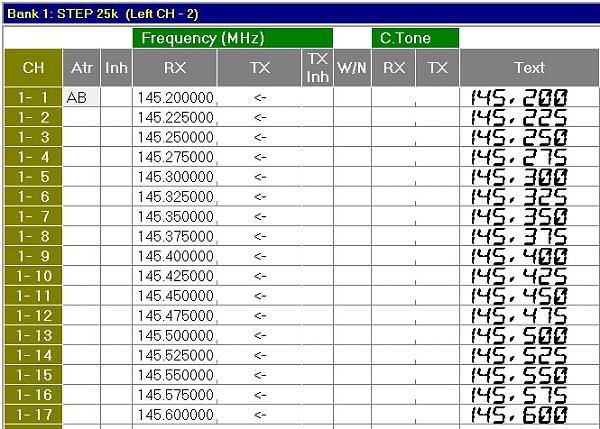
Task: Select channel row header 1- 8
Action: pos(33,236)
